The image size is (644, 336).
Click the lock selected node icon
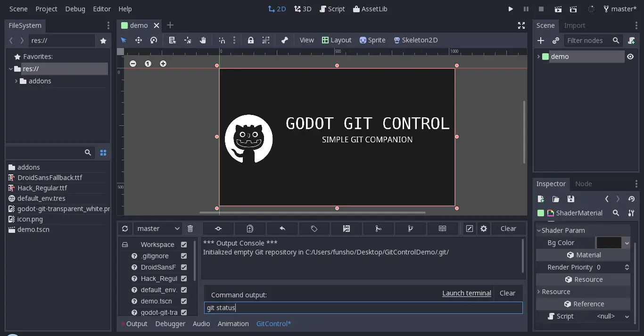tap(251, 40)
